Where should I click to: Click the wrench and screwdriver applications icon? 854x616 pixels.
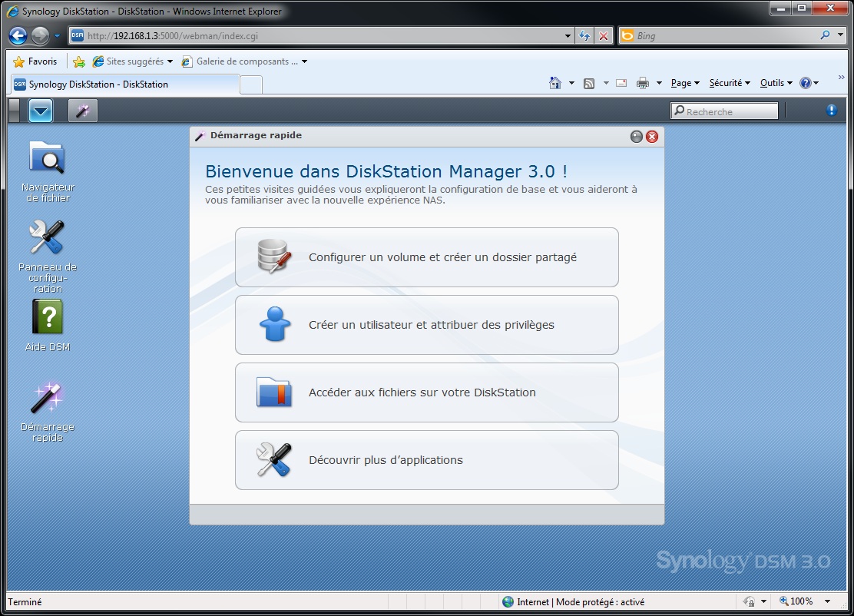[x=274, y=459]
